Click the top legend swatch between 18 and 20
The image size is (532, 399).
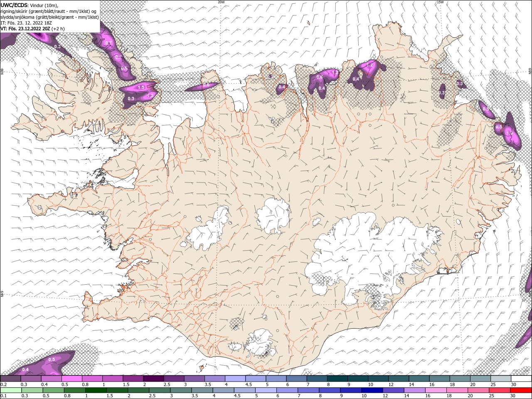click(x=460, y=379)
